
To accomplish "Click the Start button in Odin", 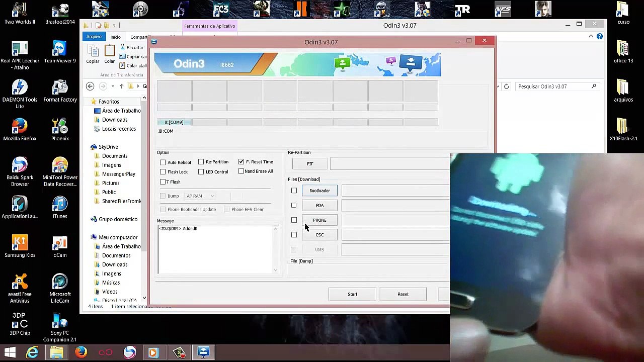I will click(352, 294).
